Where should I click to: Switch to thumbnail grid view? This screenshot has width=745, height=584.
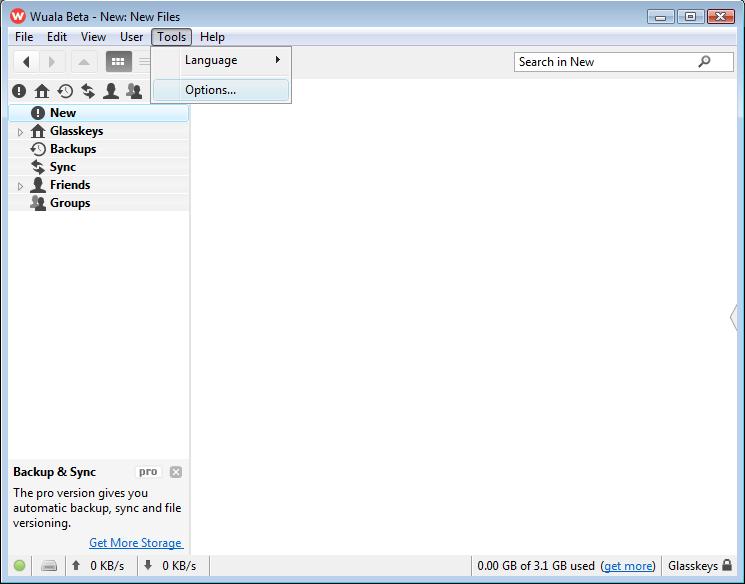tap(118, 62)
